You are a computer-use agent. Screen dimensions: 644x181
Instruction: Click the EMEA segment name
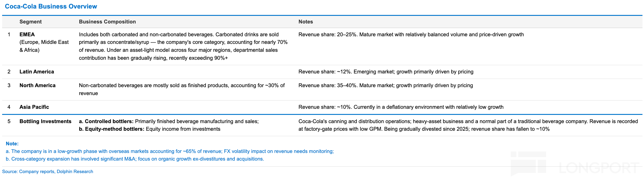(x=27, y=34)
